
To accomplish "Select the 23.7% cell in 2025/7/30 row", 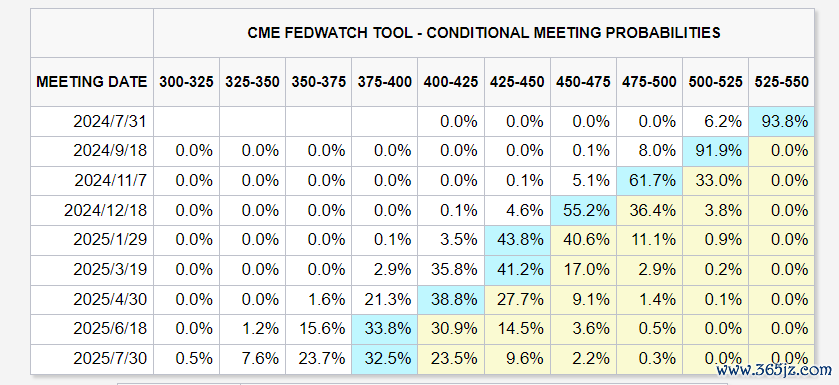I will coord(318,359).
